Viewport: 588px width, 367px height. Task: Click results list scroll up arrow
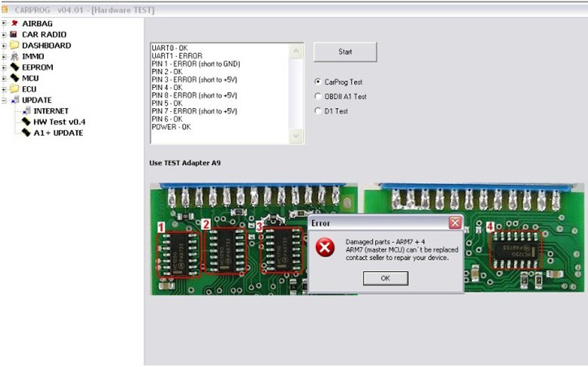click(296, 51)
